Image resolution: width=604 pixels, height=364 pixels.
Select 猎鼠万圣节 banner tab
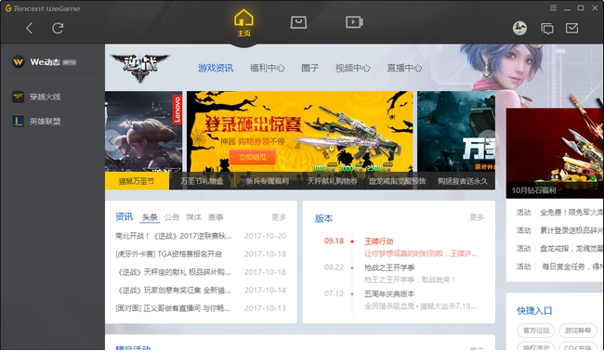pyautogui.click(x=137, y=181)
